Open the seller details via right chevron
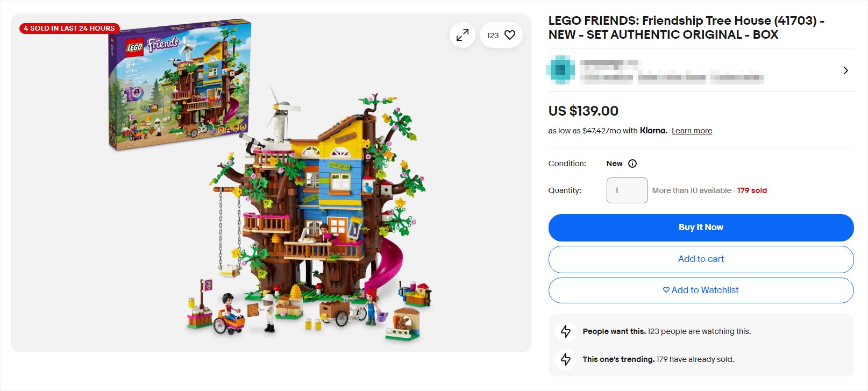Image resolution: width=868 pixels, height=391 pixels. [845, 70]
